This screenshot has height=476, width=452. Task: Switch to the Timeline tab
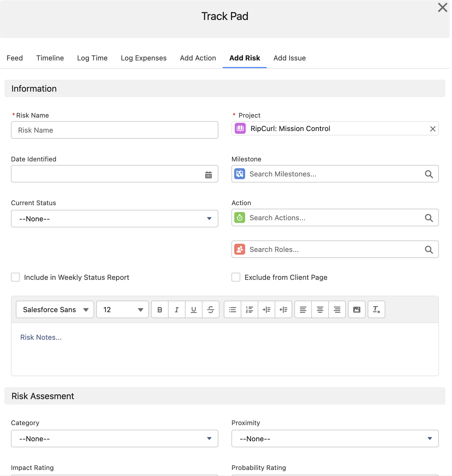point(50,58)
